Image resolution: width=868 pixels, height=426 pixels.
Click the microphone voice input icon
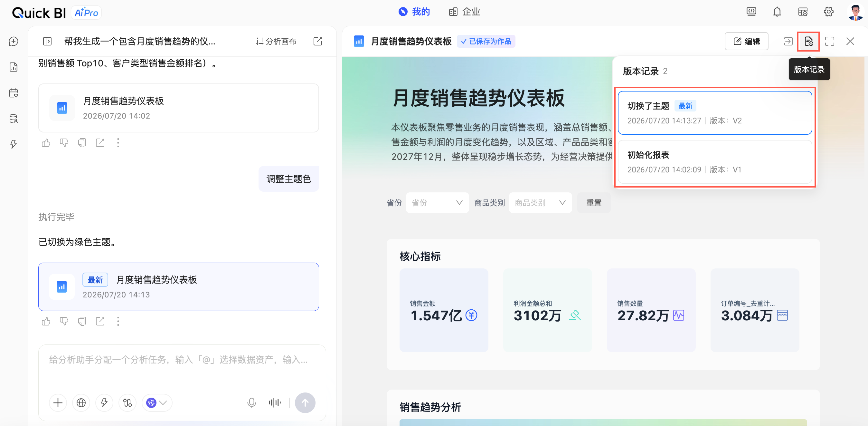(x=252, y=403)
